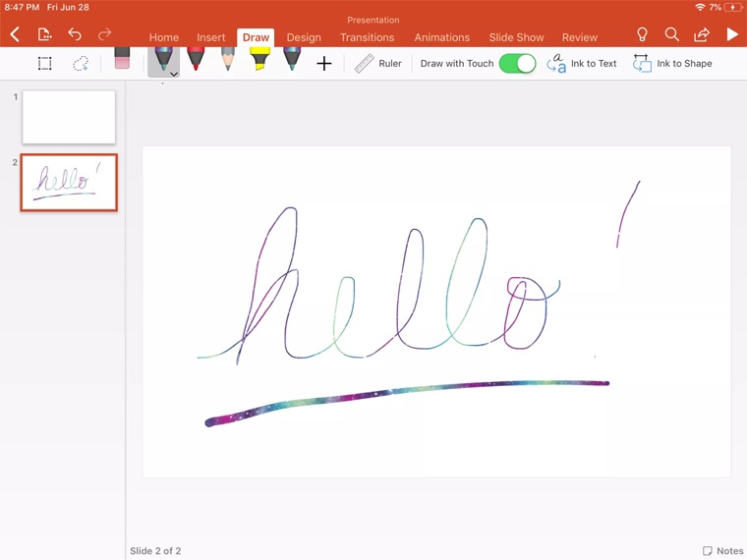Click the thick galaxy underline stroke
The image size is (747, 560).
click(x=406, y=402)
